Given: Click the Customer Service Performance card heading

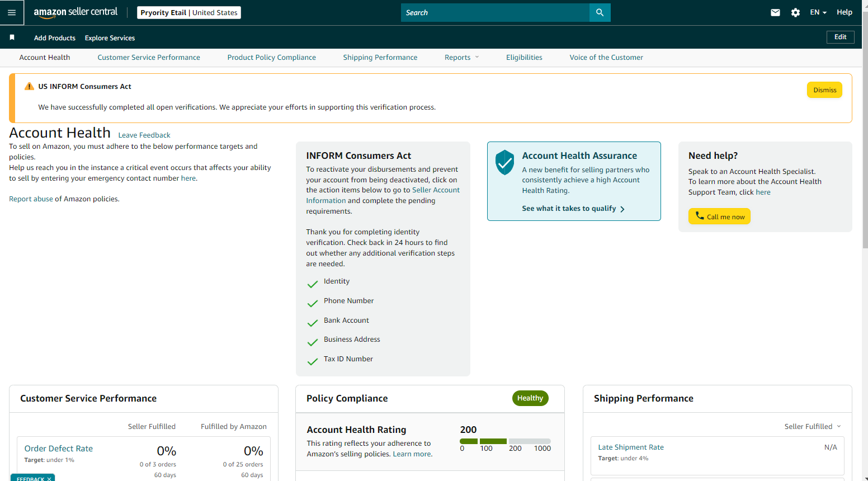Looking at the screenshot, I should [88, 398].
